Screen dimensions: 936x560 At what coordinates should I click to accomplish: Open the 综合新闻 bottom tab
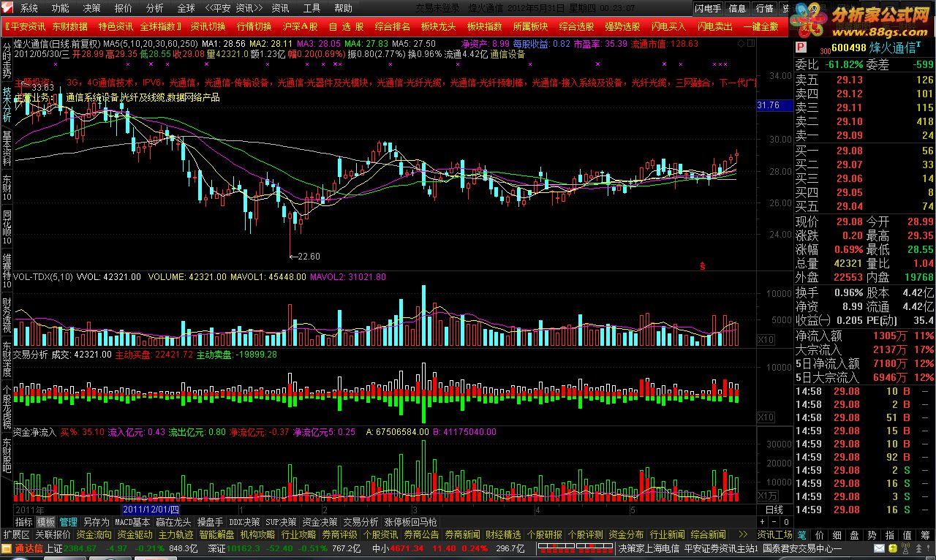[x=709, y=535]
